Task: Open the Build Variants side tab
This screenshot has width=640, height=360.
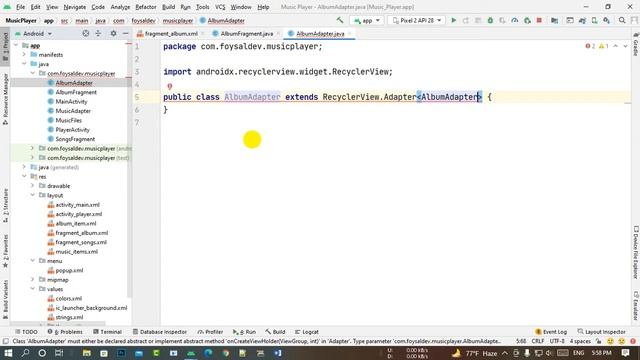Action: pos(5,299)
